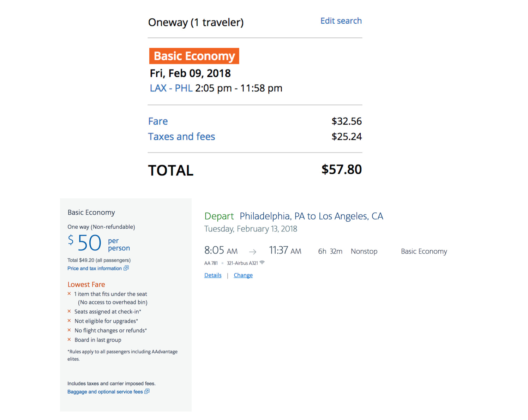Click red X beside Not eligible for upgrades
The height and width of the screenshot is (420, 528).
coord(69,321)
